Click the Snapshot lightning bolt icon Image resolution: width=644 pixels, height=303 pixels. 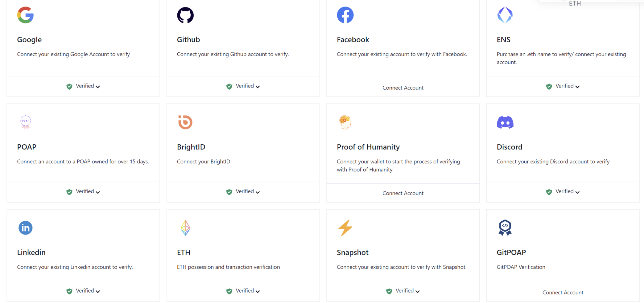tap(345, 228)
